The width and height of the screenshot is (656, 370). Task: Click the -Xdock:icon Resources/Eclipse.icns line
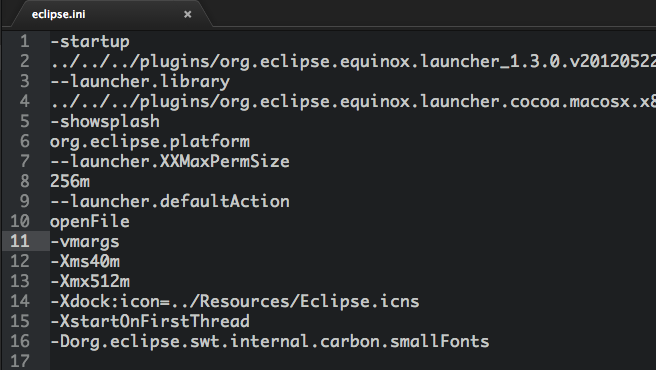coord(235,301)
